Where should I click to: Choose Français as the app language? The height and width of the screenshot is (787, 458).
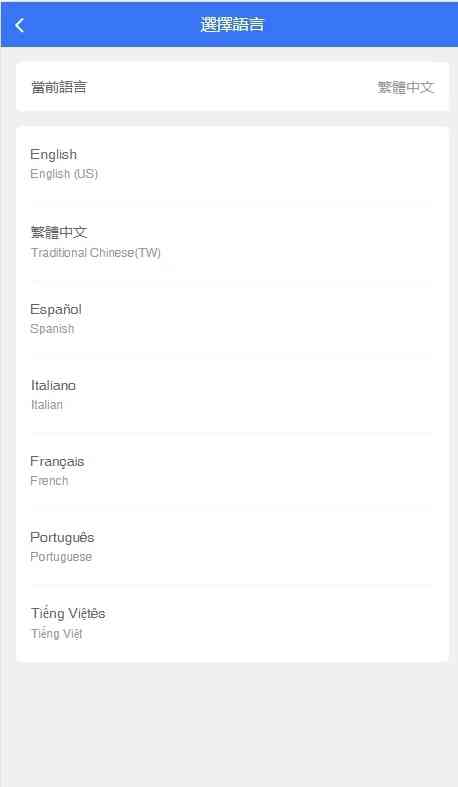coord(232,471)
